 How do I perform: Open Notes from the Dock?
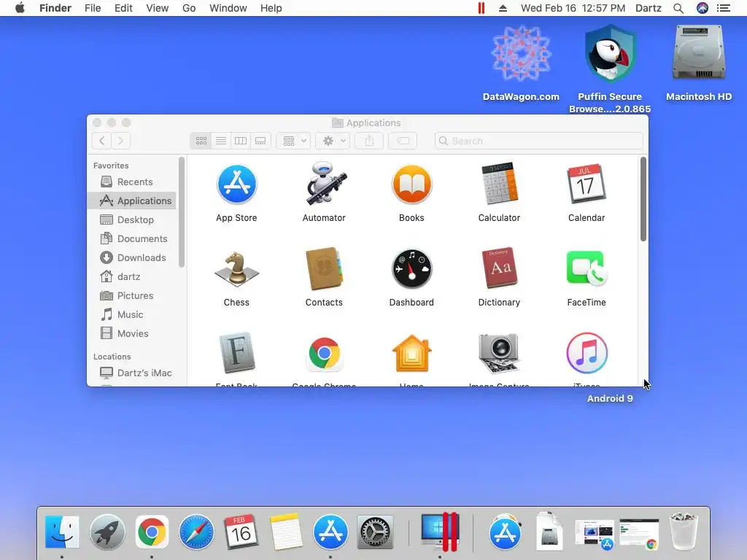coord(285,532)
